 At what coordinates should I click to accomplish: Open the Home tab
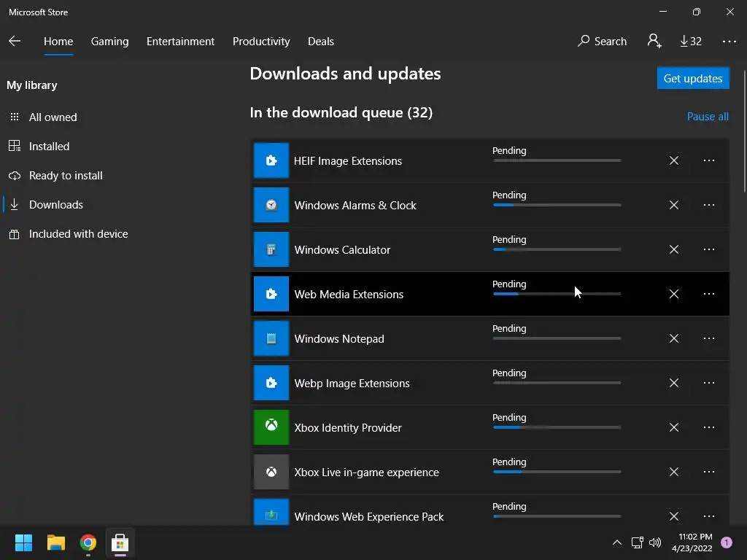pyautogui.click(x=58, y=42)
